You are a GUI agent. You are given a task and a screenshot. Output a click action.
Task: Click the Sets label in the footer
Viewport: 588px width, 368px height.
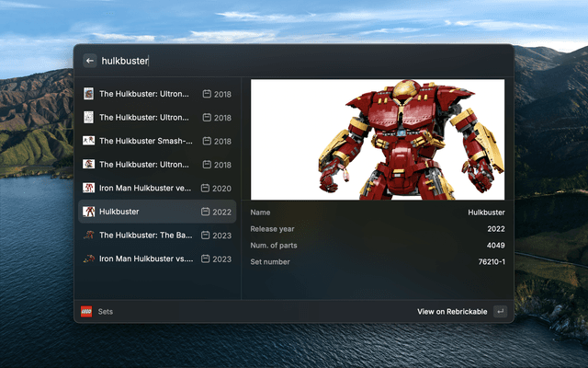point(106,312)
